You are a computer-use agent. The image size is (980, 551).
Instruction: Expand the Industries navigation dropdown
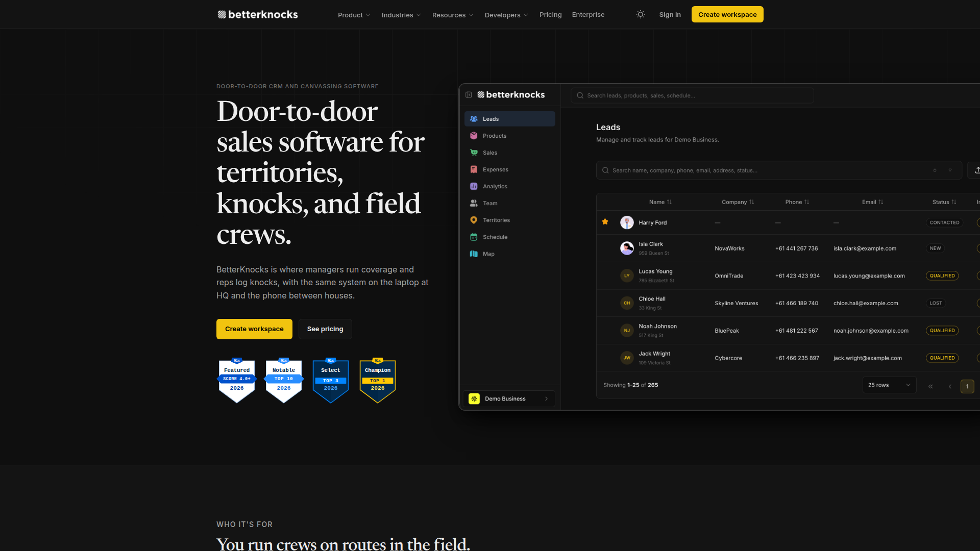[x=401, y=15]
